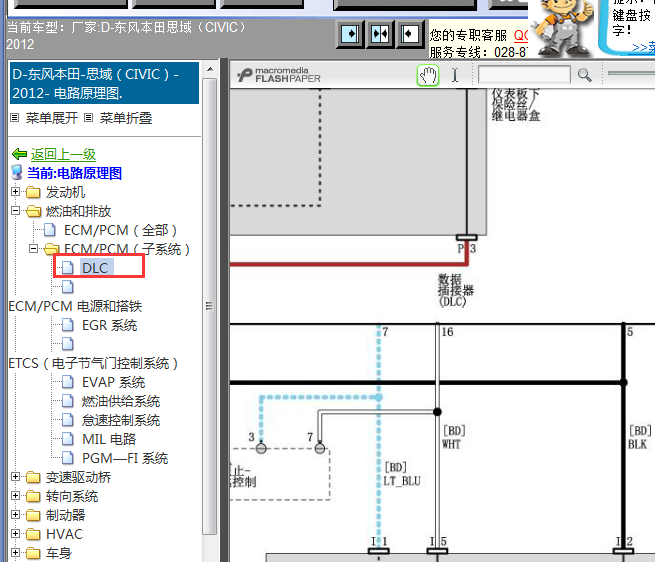Click the right-arrow panel layout button
The height and width of the screenshot is (562, 655).
pos(350,34)
